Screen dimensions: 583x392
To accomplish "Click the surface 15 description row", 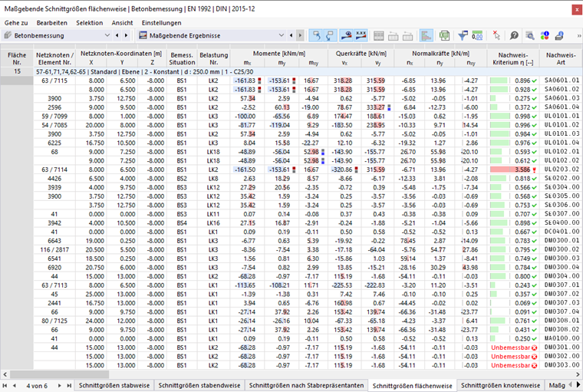I will (308, 71).
